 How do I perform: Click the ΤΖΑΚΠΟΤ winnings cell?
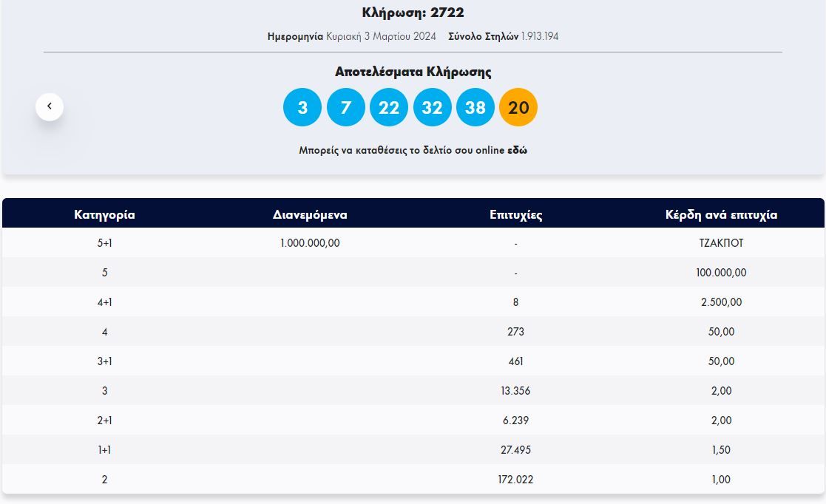click(x=721, y=243)
